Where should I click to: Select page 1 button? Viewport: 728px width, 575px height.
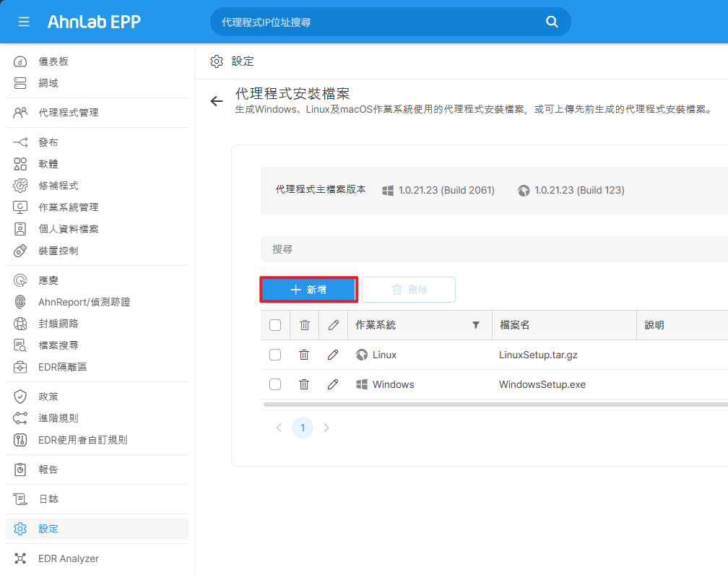pos(303,428)
